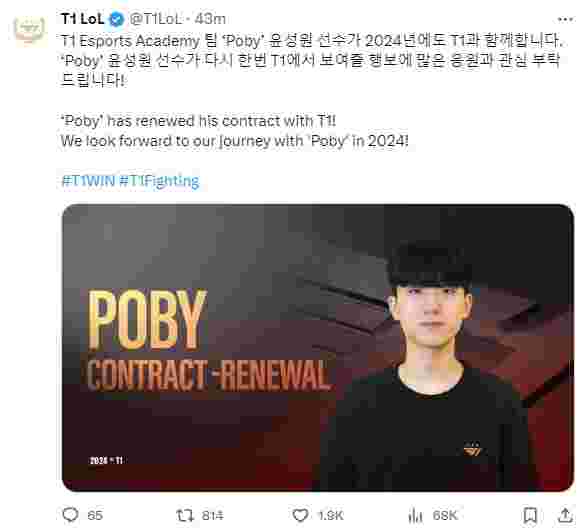Click the 43m timestamp
This screenshot has width=584, height=530.
point(210,19)
